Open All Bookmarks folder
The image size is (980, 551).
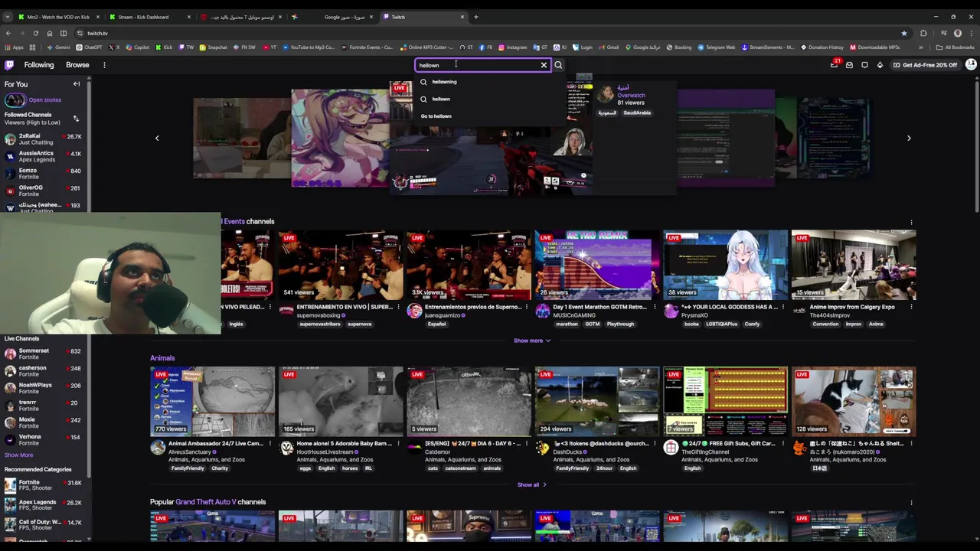[955, 47]
